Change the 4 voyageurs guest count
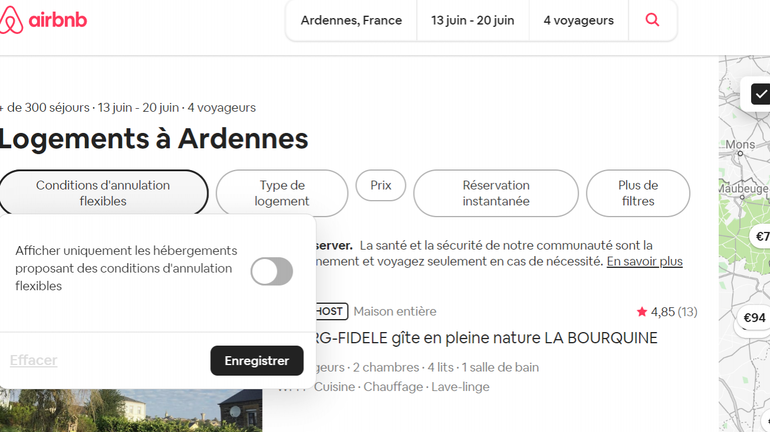Viewport: 770px width, 432px height. click(x=578, y=20)
